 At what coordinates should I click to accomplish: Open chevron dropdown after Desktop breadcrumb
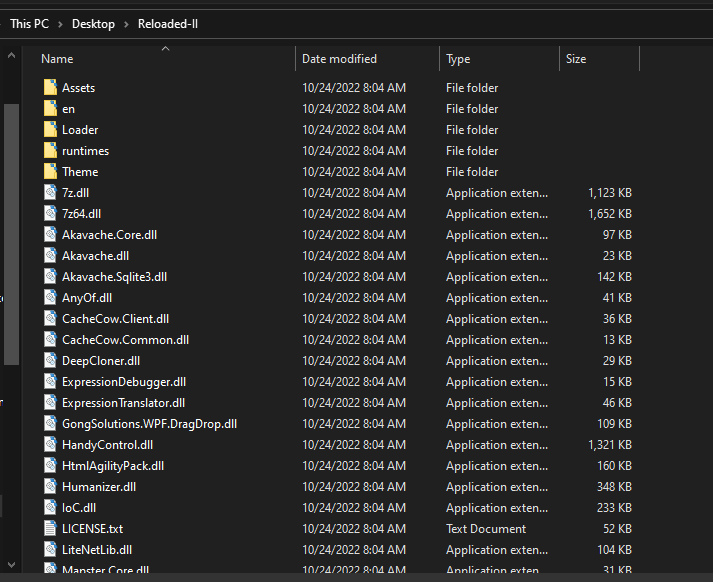(x=126, y=23)
